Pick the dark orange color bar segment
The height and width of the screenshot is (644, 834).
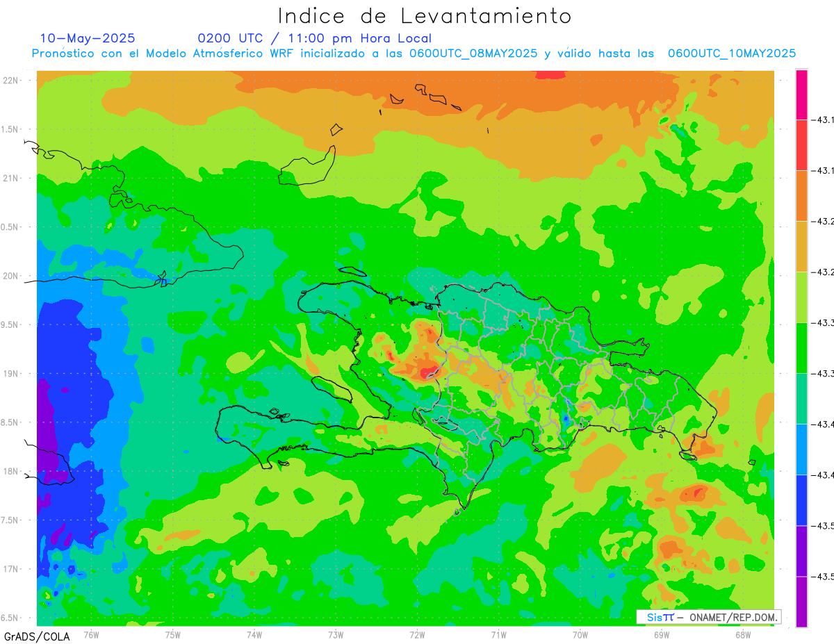[801, 196]
